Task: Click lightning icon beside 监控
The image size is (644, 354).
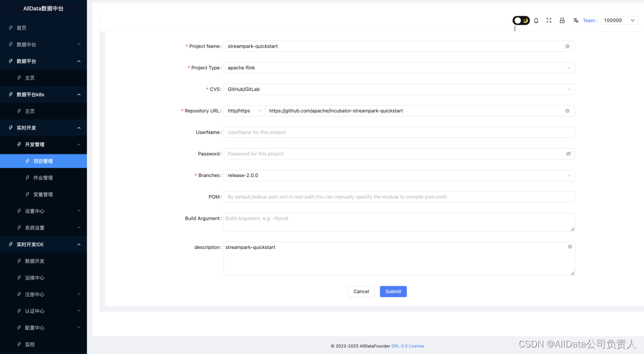Action: (19, 344)
